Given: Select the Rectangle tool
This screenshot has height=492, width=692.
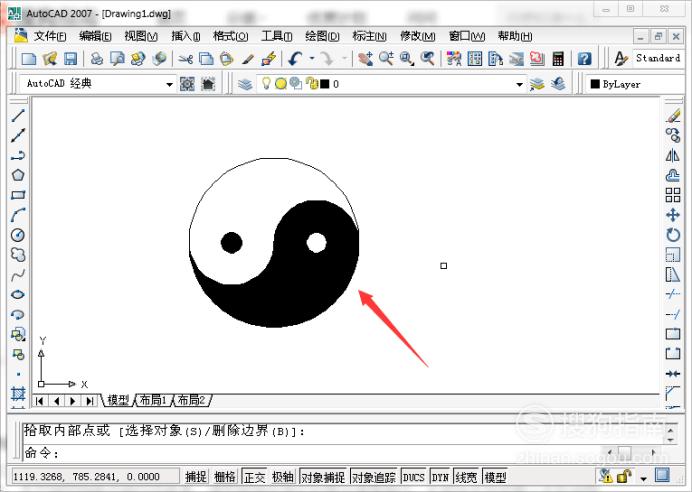Looking at the screenshot, I should tap(18, 195).
